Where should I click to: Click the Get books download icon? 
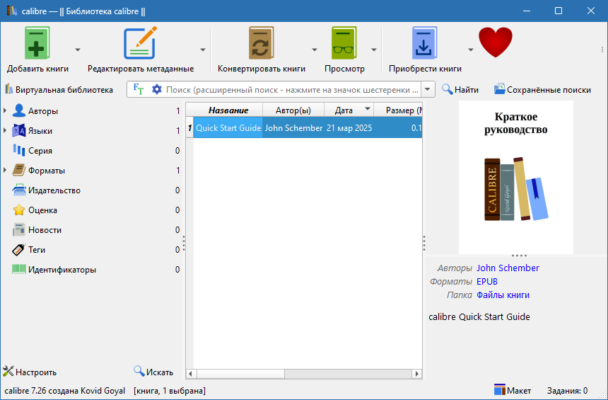pyautogui.click(x=424, y=43)
